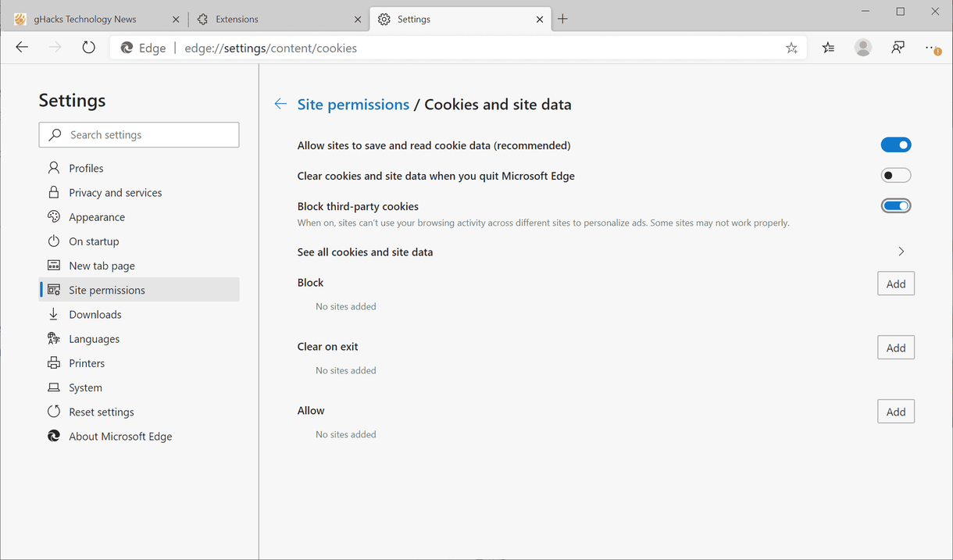
Task: Click the About Microsoft Edge logo icon
Action: [x=54, y=436]
